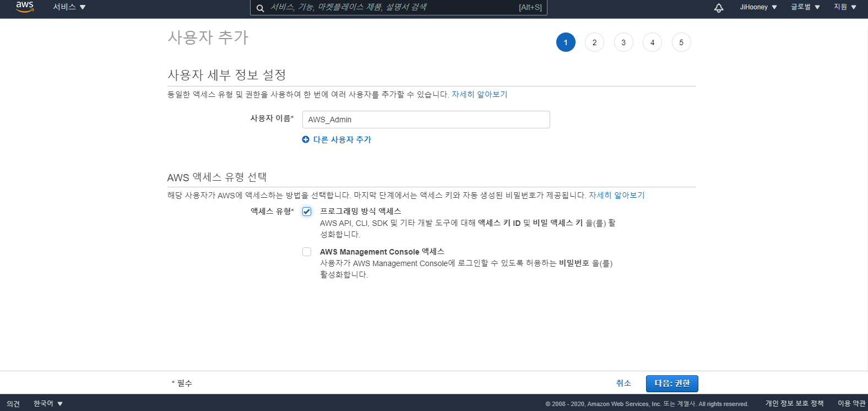Go to step 1 indicator
The image size is (868, 411).
[x=566, y=42]
